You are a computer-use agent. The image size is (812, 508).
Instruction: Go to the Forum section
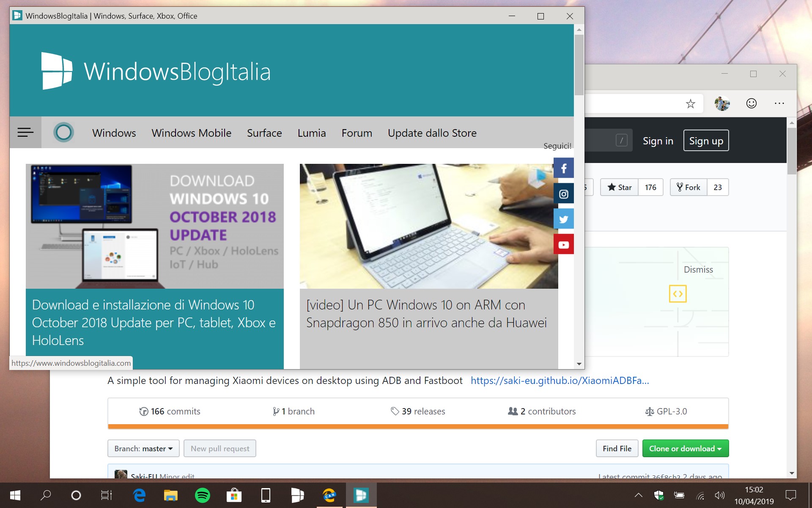pos(357,133)
